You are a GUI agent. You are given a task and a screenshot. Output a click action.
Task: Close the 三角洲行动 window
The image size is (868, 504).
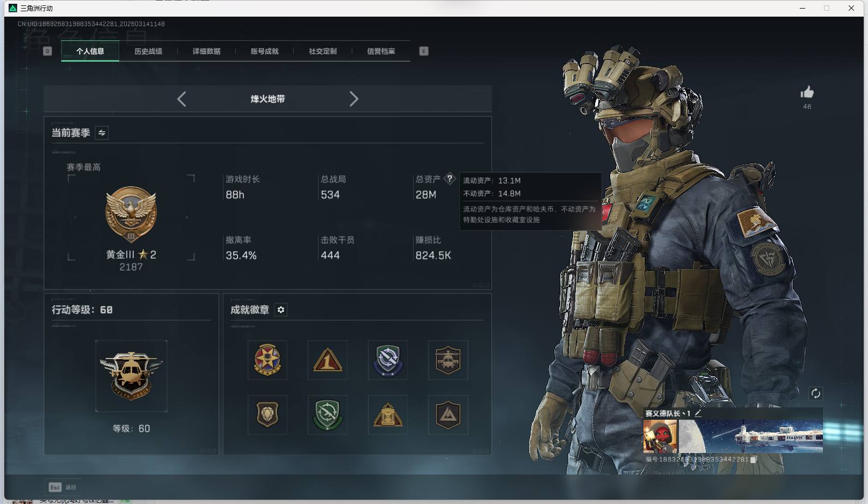point(851,8)
